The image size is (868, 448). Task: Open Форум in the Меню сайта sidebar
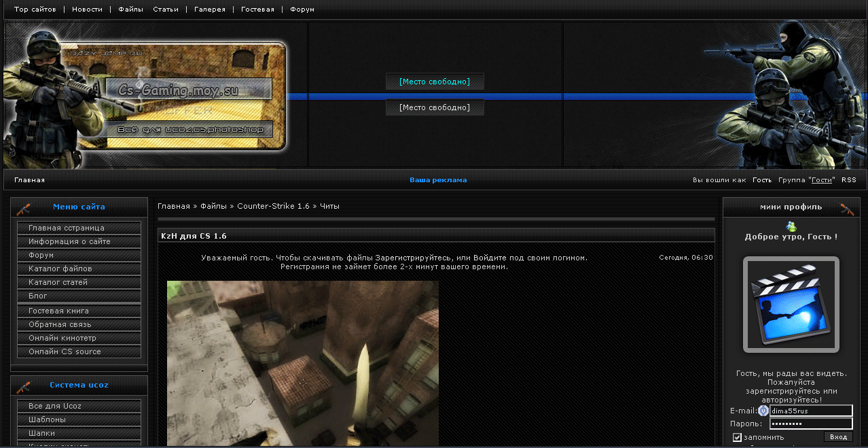79,255
